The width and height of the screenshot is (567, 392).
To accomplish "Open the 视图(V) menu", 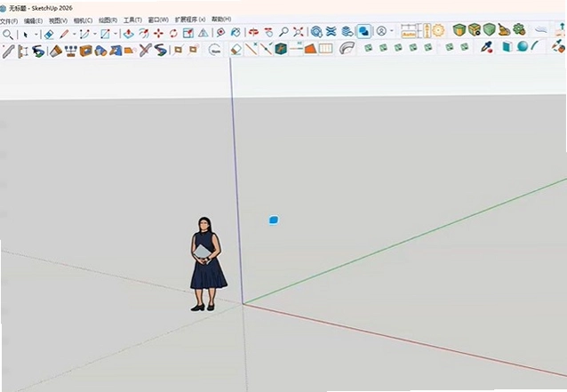I will (x=58, y=20).
